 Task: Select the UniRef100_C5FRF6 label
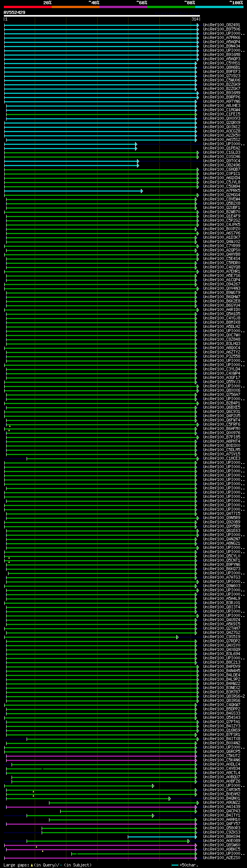click(x=222, y=425)
